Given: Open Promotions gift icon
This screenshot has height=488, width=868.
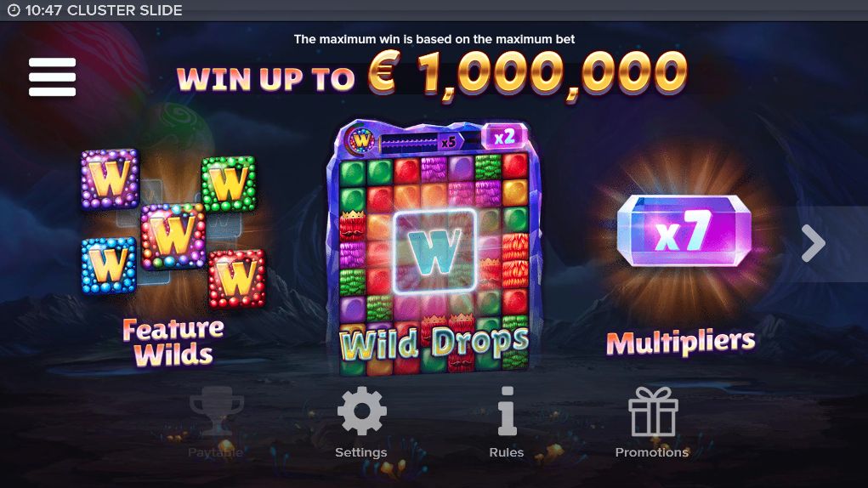Looking at the screenshot, I should point(653,411).
